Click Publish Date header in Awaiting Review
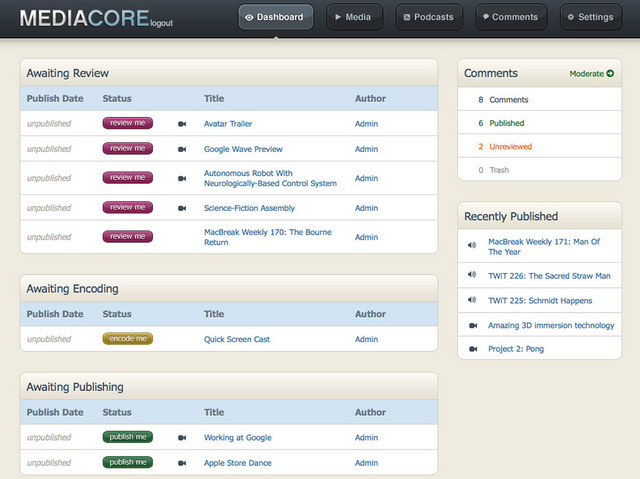The image size is (640, 479). [x=55, y=99]
